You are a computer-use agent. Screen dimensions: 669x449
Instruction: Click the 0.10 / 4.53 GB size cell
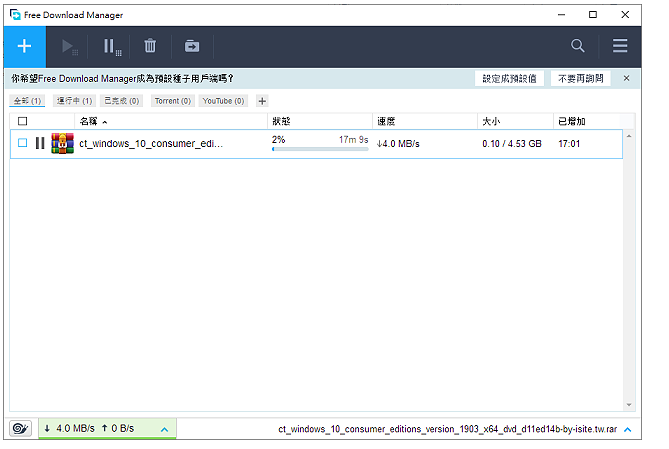(512, 144)
